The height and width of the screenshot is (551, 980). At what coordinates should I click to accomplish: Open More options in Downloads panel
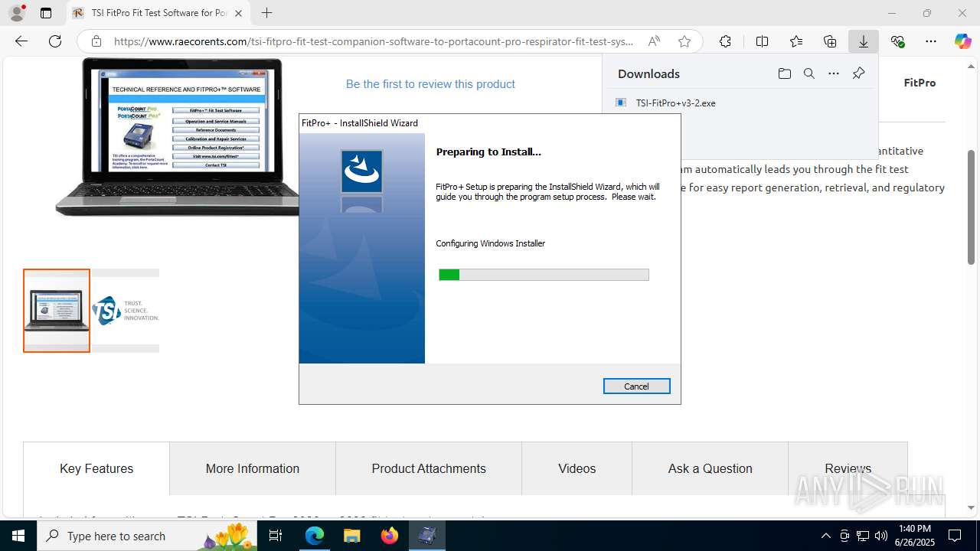tap(834, 73)
